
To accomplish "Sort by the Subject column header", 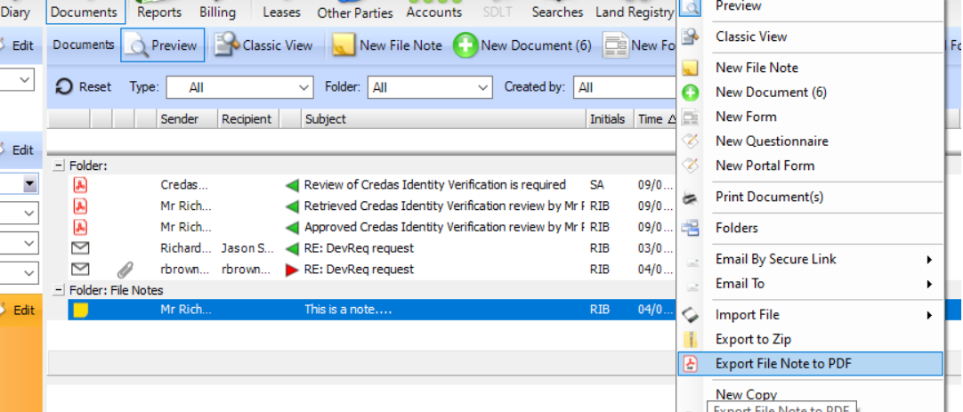I will (444, 119).
